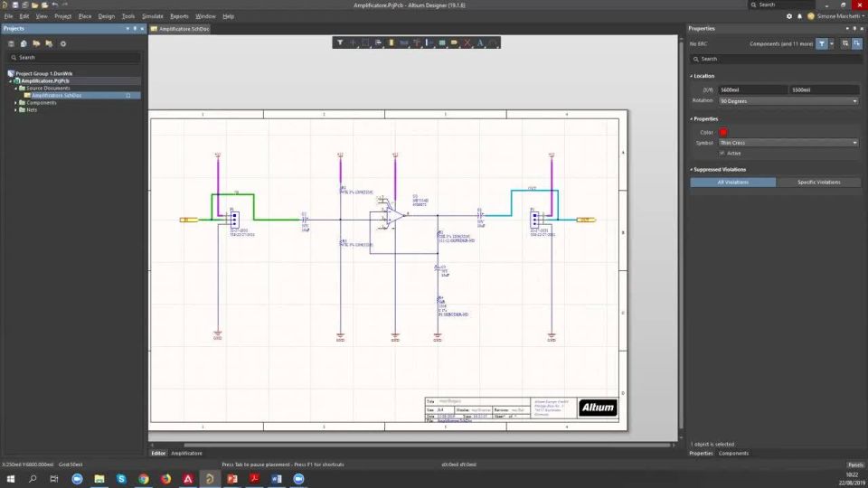Click the undo arrow in the quick access bar

coord(55,5)
